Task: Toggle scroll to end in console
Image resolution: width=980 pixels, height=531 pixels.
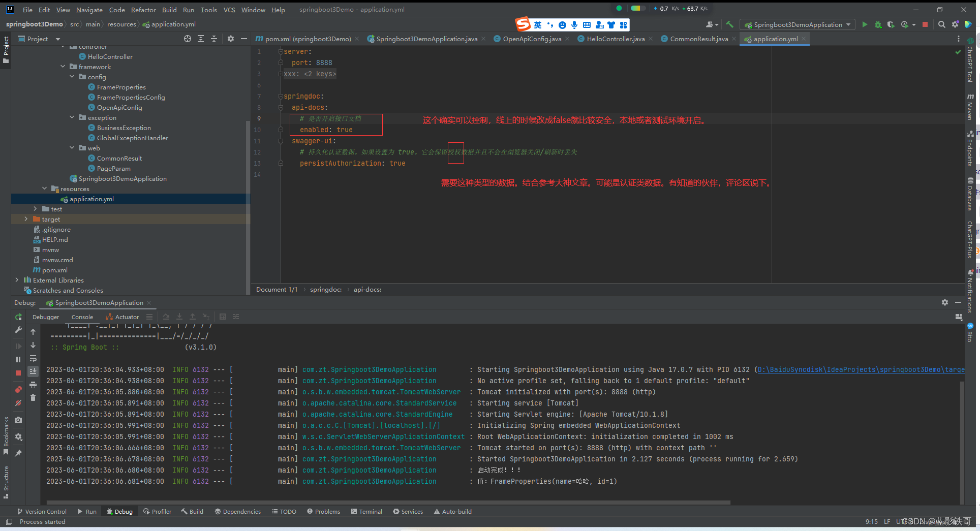Action: pyautogui.click(x=33, y=371)
